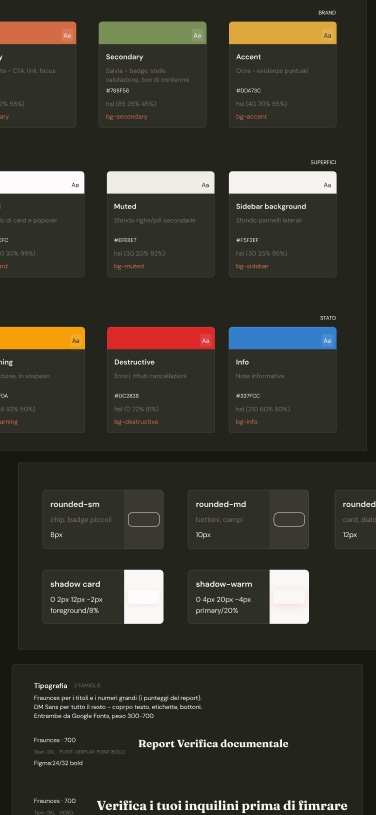
Task: Click the Report Verifica documentale heading
Action: click(213, 744)
